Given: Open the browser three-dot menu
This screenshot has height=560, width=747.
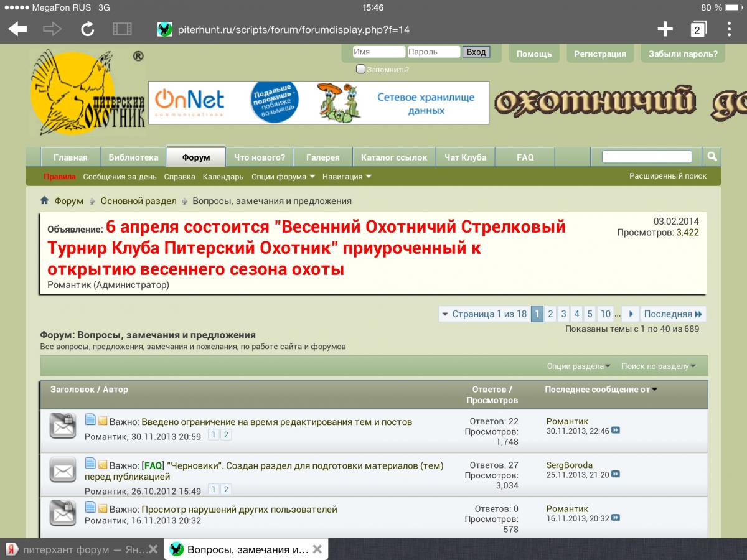Looking at the screenshot, I should (729, 29).
